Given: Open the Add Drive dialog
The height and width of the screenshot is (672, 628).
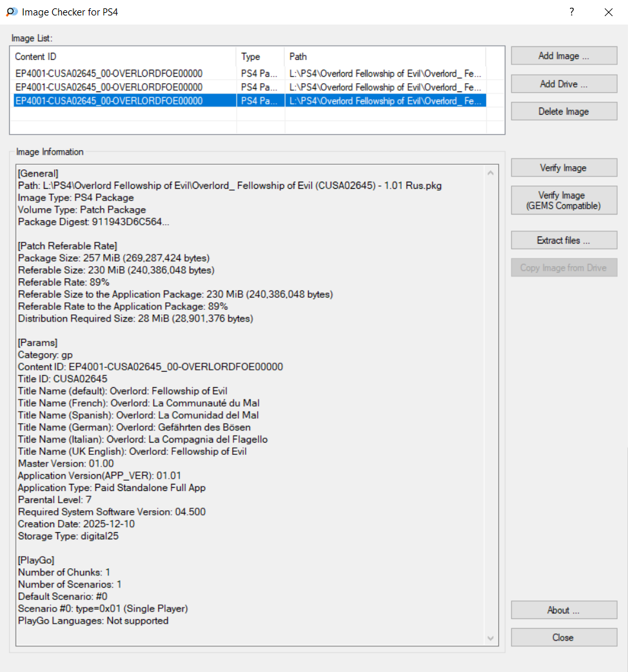Looking at the screenshot, I should pos(564,84).
